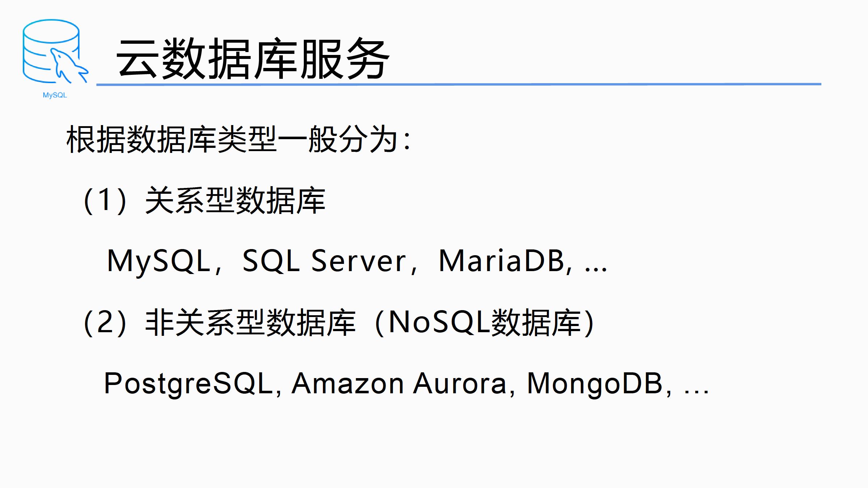The image size is (868, 488).
Task: Select the heading 非关系型数据库
Action: 250,322
